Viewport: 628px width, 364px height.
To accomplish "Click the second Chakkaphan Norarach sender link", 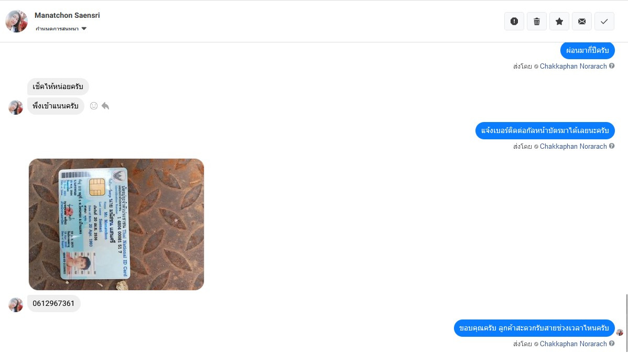I will point(573,147).
